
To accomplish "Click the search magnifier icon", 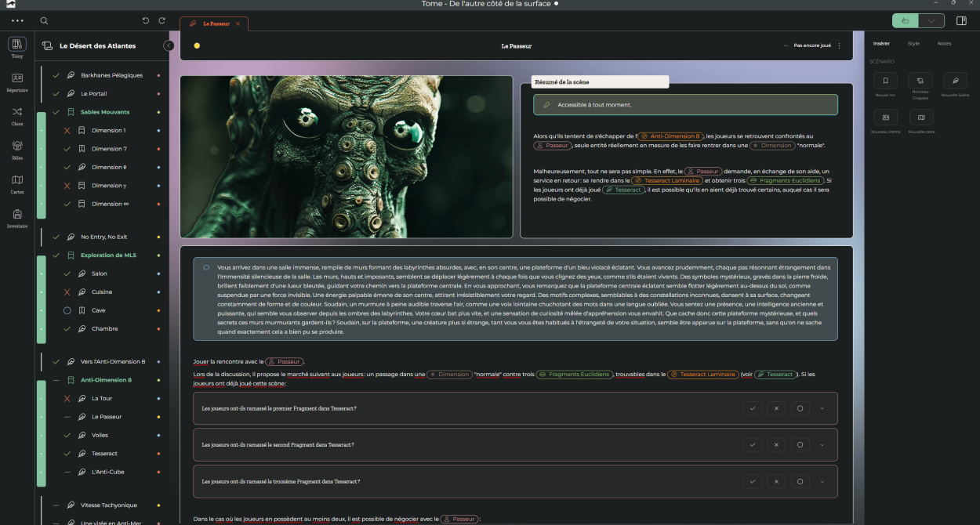I will pyautogui.click(x=44, y=21).
